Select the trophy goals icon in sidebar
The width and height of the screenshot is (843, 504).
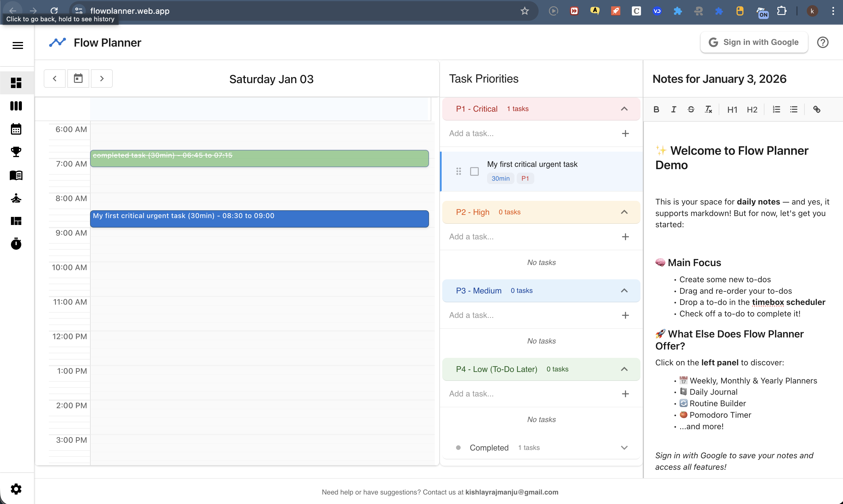16,152
